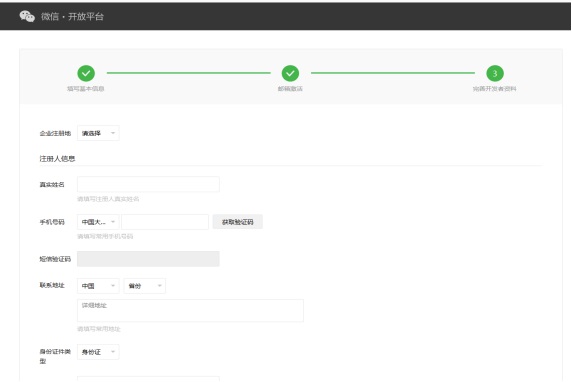Viewport: 572px width, 382px height.
Task: Click the 身份证件类型 field label
Action: tap(55, 356)
